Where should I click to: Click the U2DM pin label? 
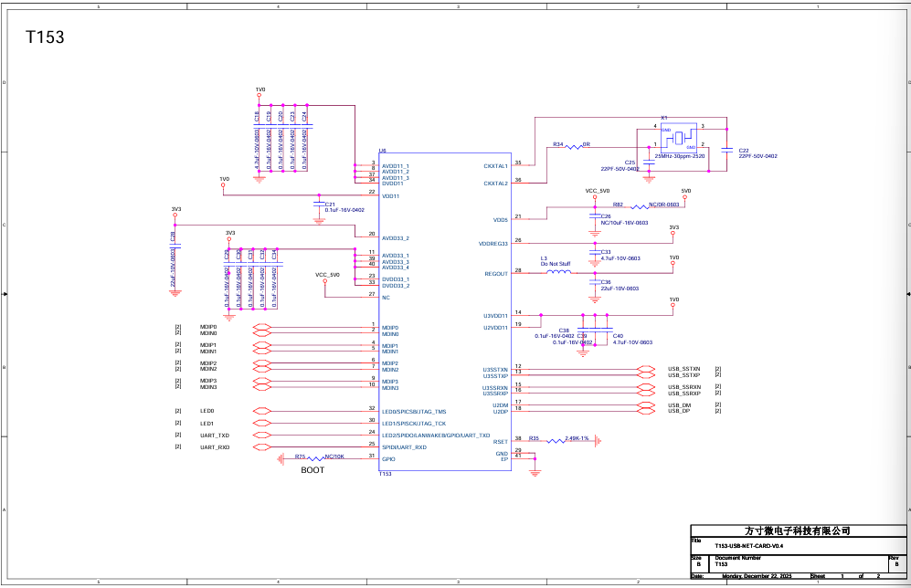tap(500, 405)
